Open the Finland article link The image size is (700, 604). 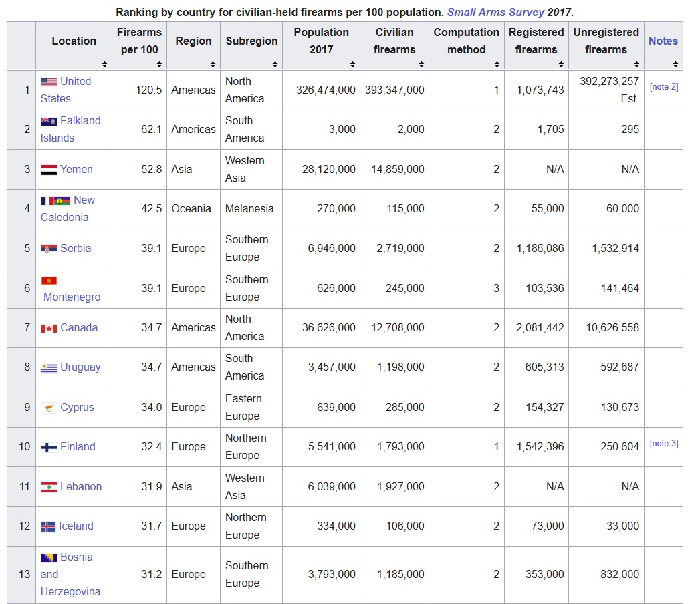78,446
